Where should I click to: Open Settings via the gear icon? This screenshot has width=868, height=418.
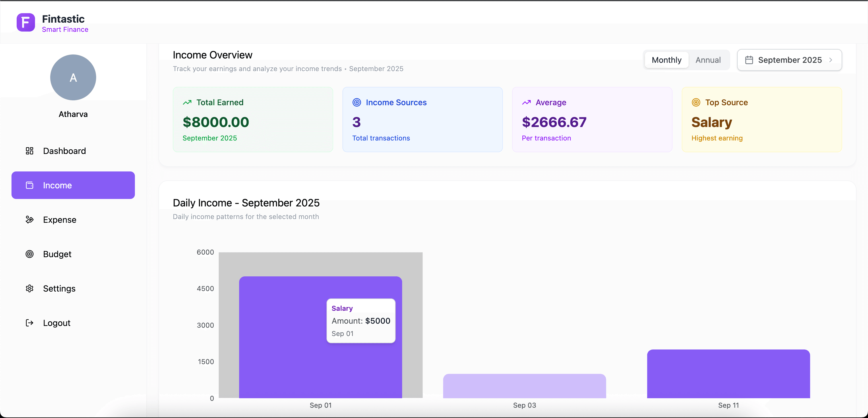coord(30,288)
